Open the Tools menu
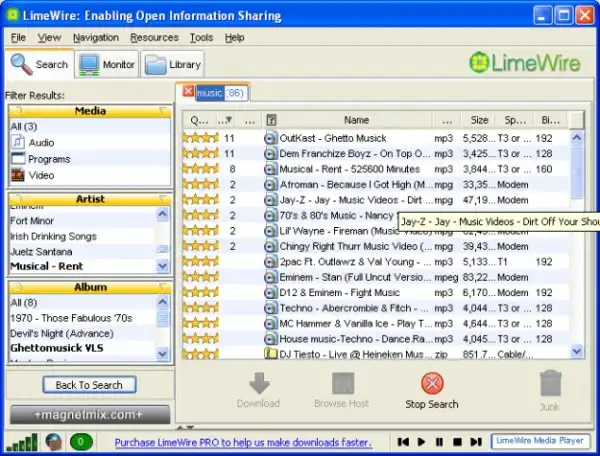The height and width of the screenshot is (456, 600). point(201,37)
